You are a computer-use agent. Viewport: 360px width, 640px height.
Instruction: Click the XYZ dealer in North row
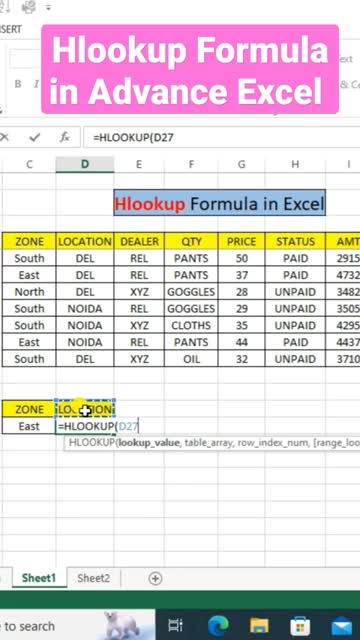tap(139, 292)
